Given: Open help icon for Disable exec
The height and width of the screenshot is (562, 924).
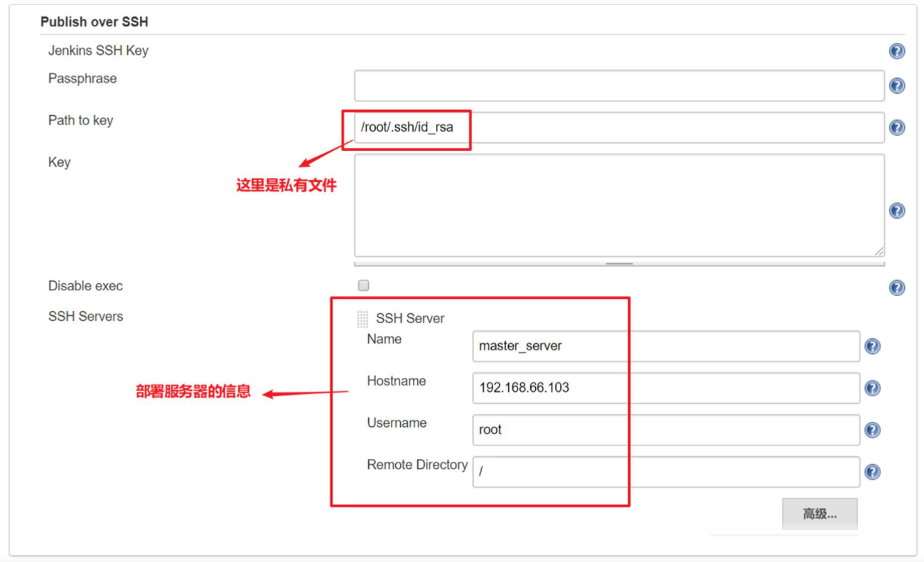Looking at the screenshot, I should tap(897, 287).
